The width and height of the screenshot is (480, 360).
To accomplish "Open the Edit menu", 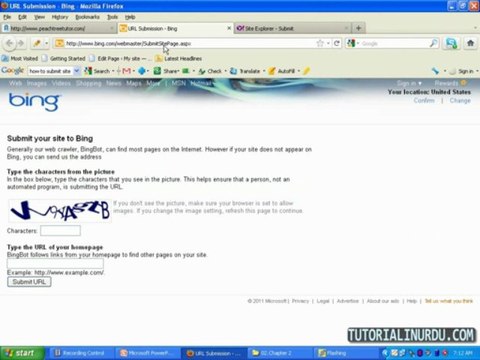I will pos(22,17).
